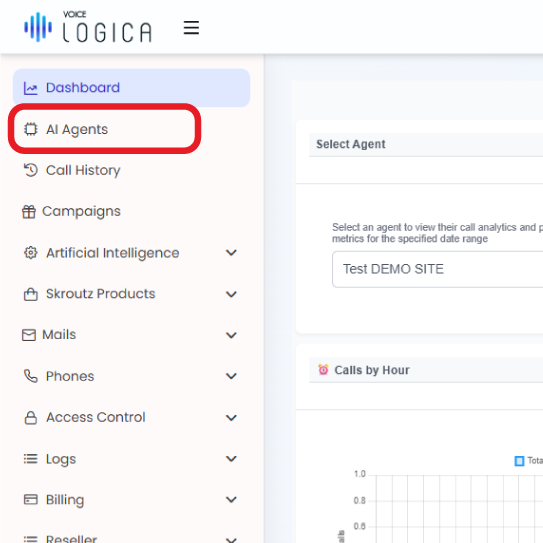Open the Test DEMO SITE agent dropdown
The width and height of the screenshot is (543, 543).
click(437, 269)
